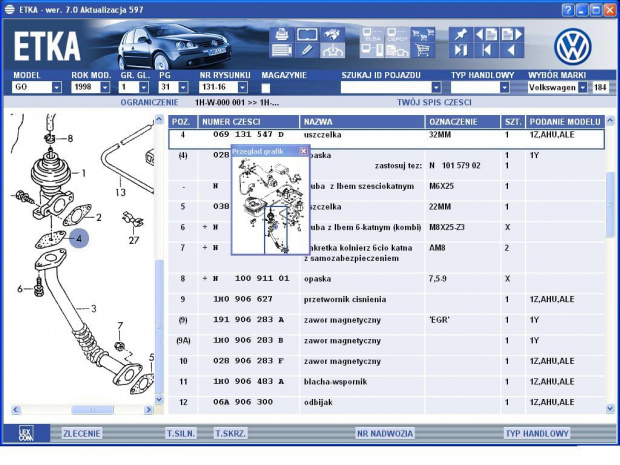Toggle the MAGAZYNIE checkbox

(x=266, y=88)
